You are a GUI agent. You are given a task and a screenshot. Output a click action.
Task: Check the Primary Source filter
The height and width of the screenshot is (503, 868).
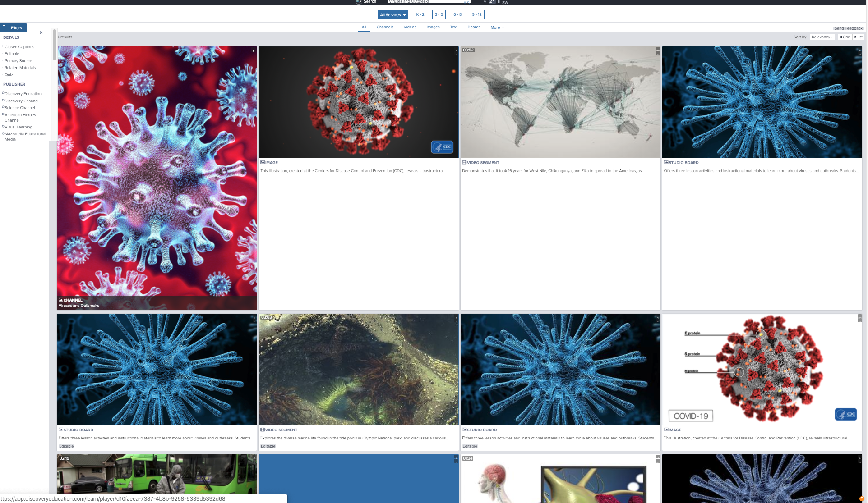18,61
